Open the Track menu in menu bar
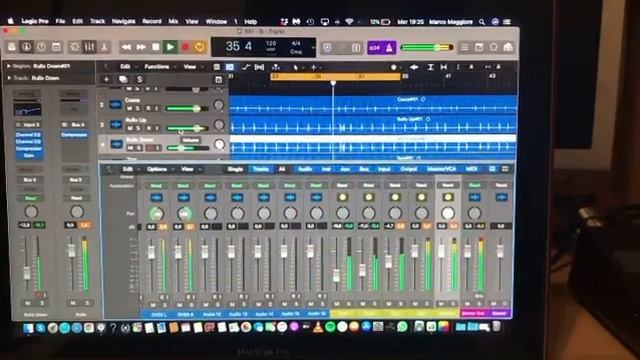This screenshot has height=360, width=640. [97, 21]
